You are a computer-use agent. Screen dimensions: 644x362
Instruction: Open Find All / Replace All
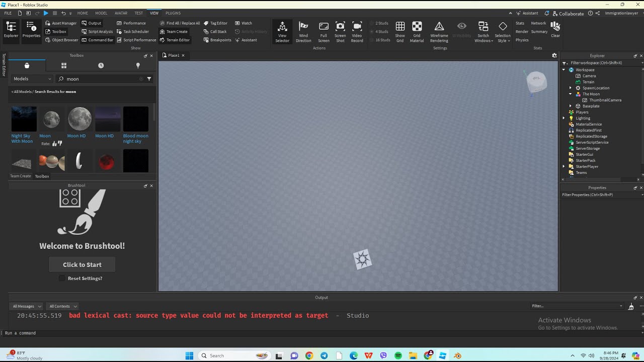point(180,23)
